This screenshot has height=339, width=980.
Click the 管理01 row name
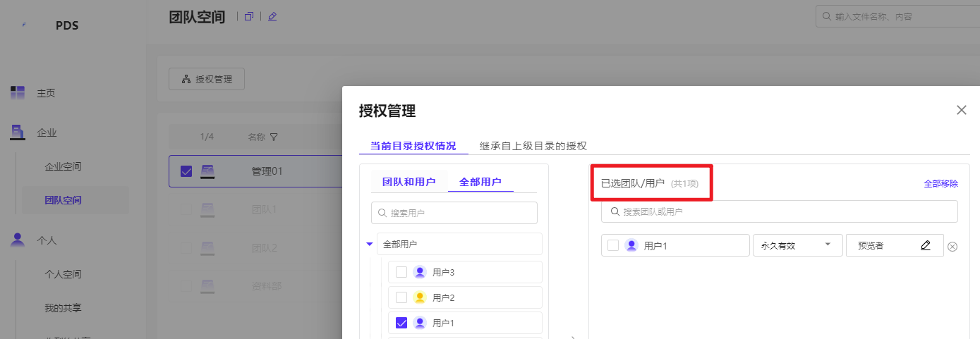coord(267,171)
